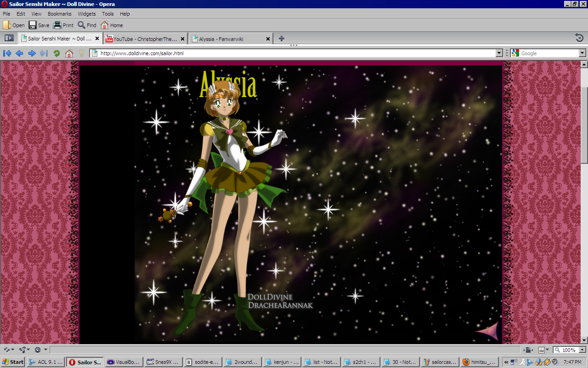The image size is (588, 368).
Task: Click the Save toolbar icon
Action: [39, 25]
